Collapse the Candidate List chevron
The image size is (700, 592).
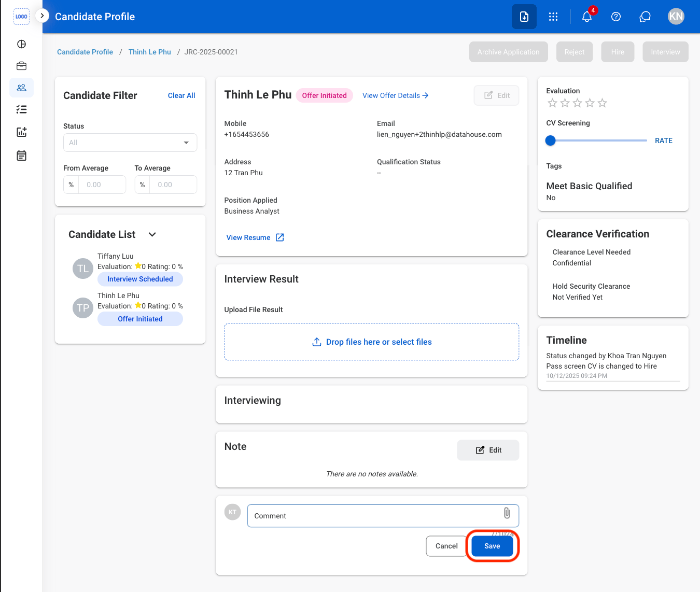[x=152, y=234]
